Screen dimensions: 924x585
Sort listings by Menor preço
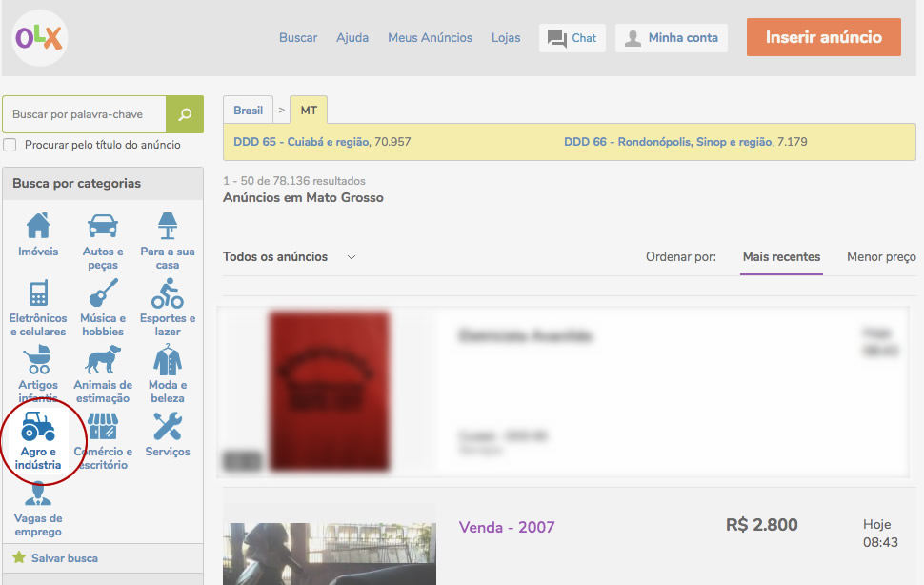(x=881, y=257)
